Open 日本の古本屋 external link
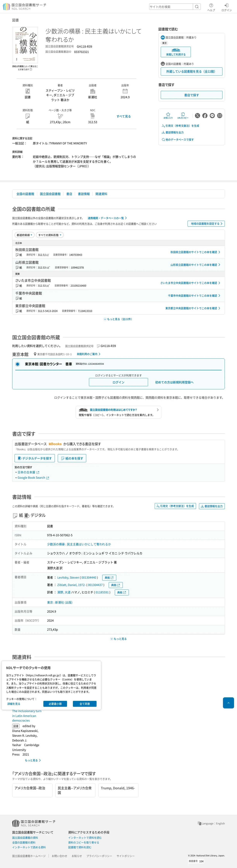 pos(28,472)
